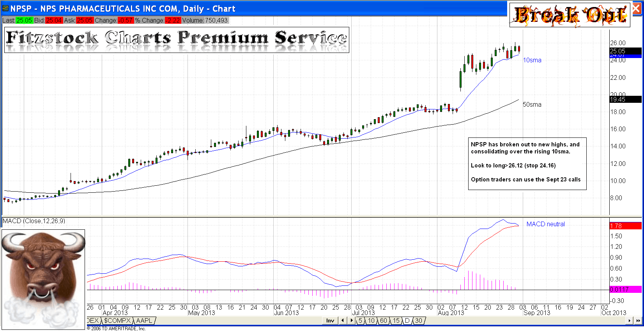Advance chart with the right arrow beside Inv

coord(351,320)
